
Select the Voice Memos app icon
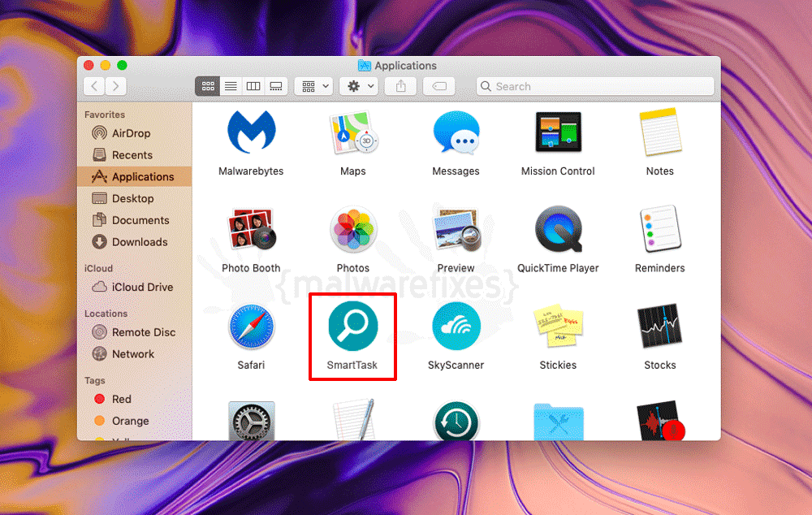tap(661, 421)
